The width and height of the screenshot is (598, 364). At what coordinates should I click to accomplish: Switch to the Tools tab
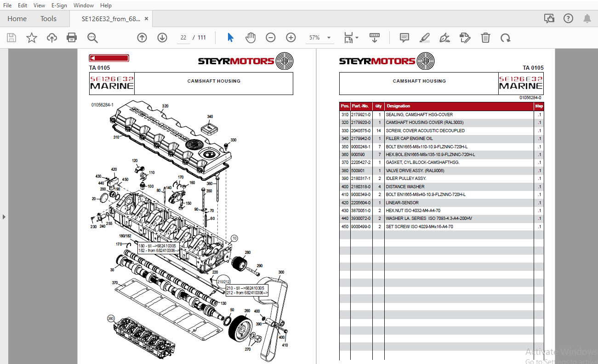[x=48, y=19]
